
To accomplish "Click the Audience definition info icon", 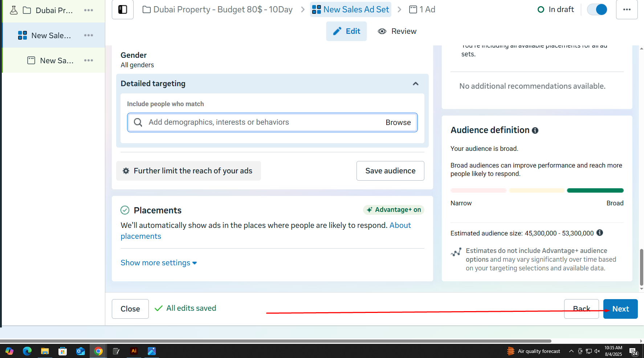I will (535, 130).
